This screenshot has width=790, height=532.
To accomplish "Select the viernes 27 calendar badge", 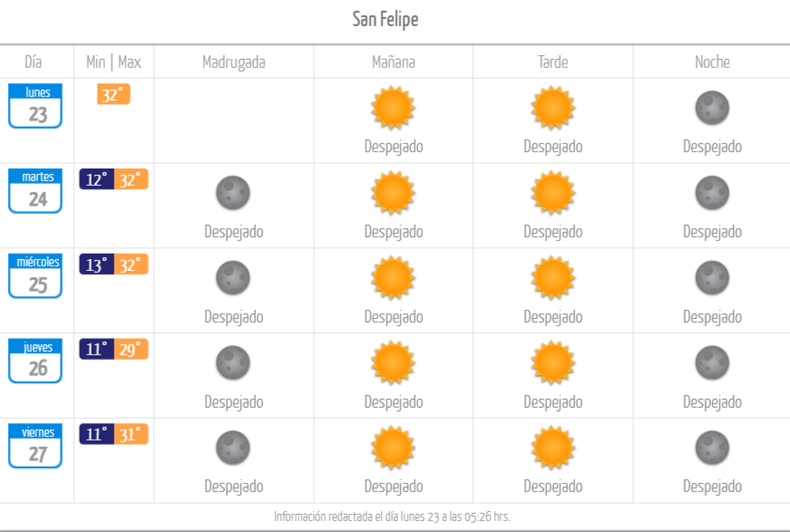I will 35,446.
